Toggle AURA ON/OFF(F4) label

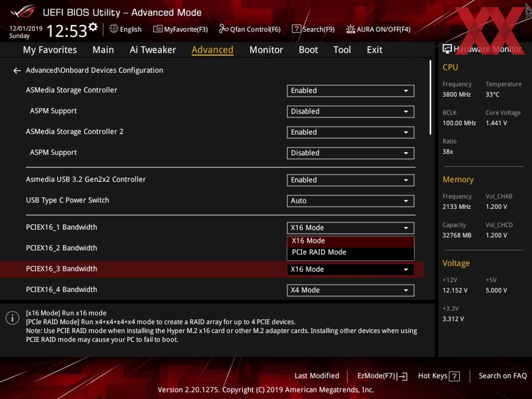click(x=383, y=29)
